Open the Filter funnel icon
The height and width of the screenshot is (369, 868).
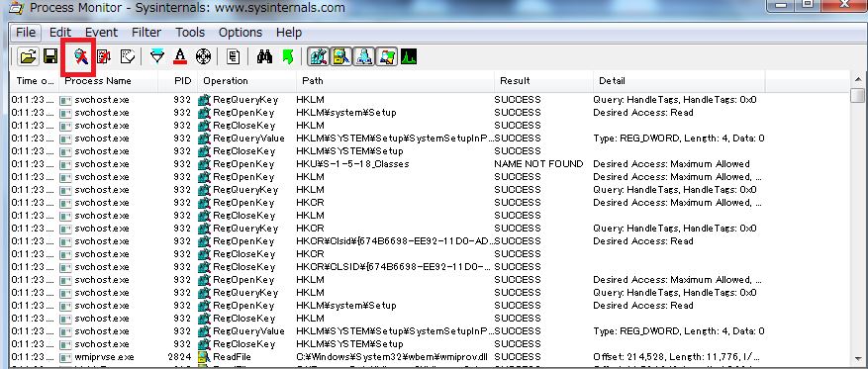(157, 56)
